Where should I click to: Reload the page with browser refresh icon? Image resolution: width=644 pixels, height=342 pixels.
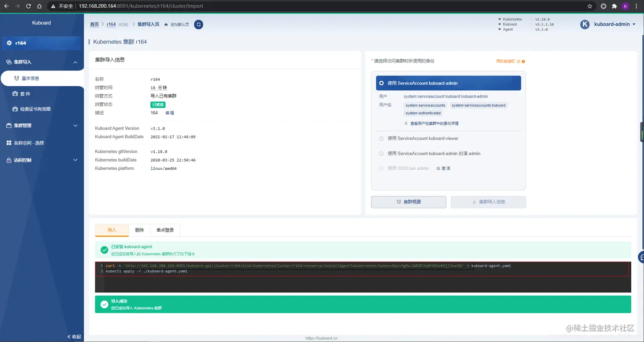point(28,6)
